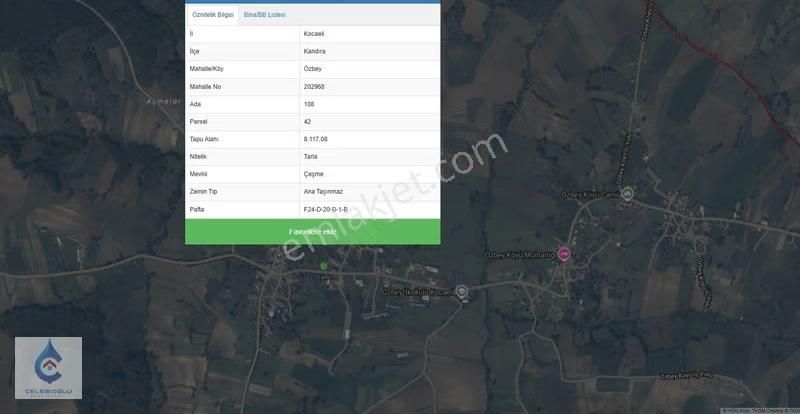
Task: Click the Mevkii value Çeşme
Action: 314,174
